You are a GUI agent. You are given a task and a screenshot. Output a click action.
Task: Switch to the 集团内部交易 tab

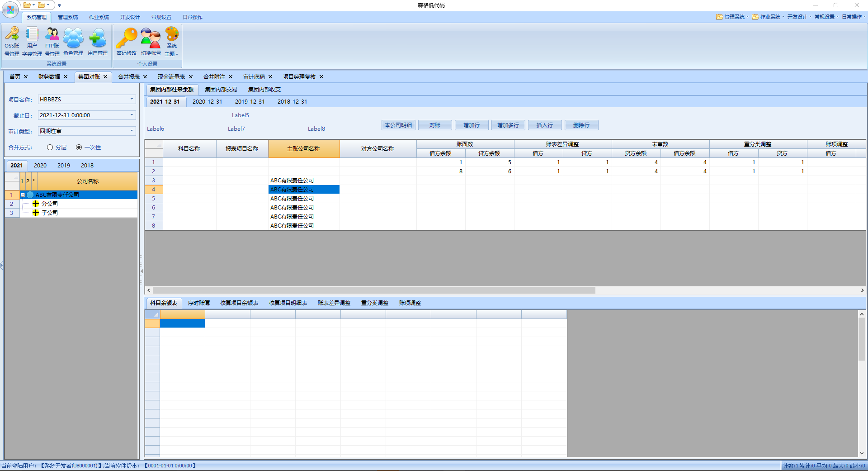pyautogui.click(x=221, y=90)
